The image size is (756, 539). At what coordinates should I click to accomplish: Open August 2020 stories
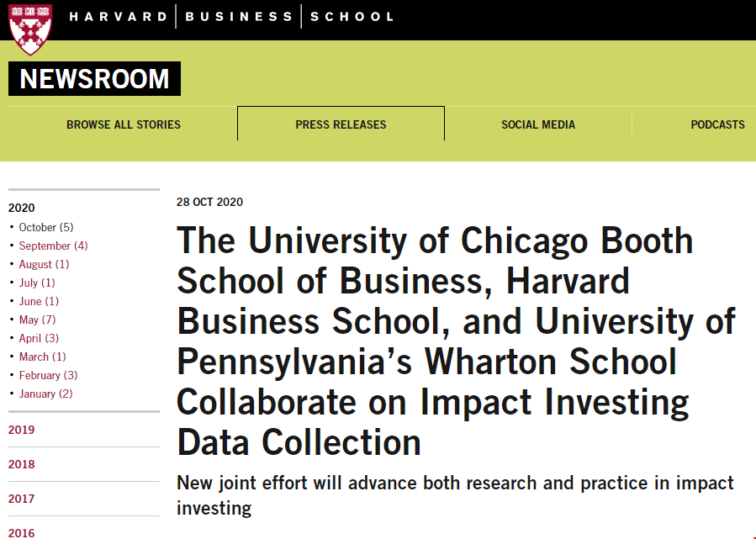point(44,264)
